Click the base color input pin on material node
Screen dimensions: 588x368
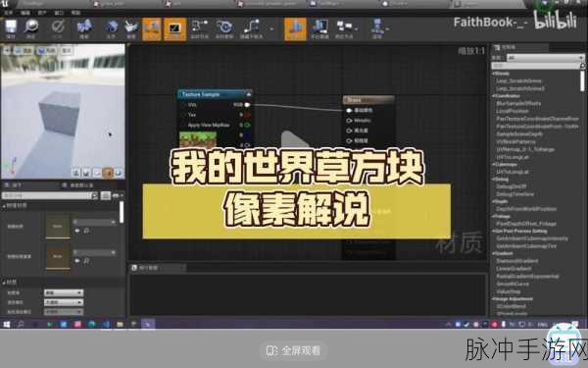[x=349, y=110]
